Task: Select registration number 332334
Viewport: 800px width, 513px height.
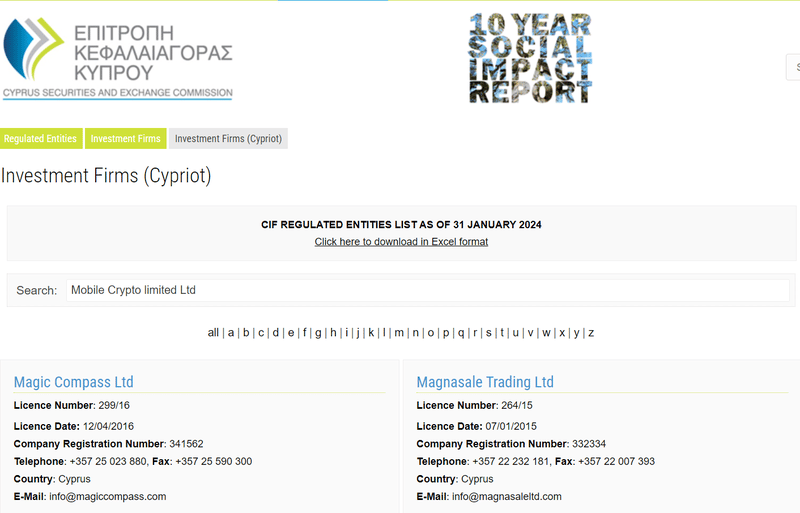Action: 589,444
